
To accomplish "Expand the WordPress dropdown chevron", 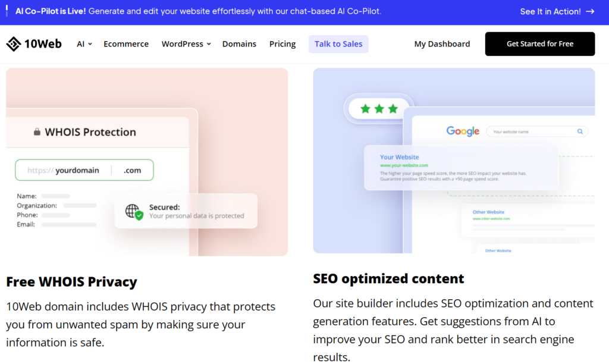I will point(209,44).
